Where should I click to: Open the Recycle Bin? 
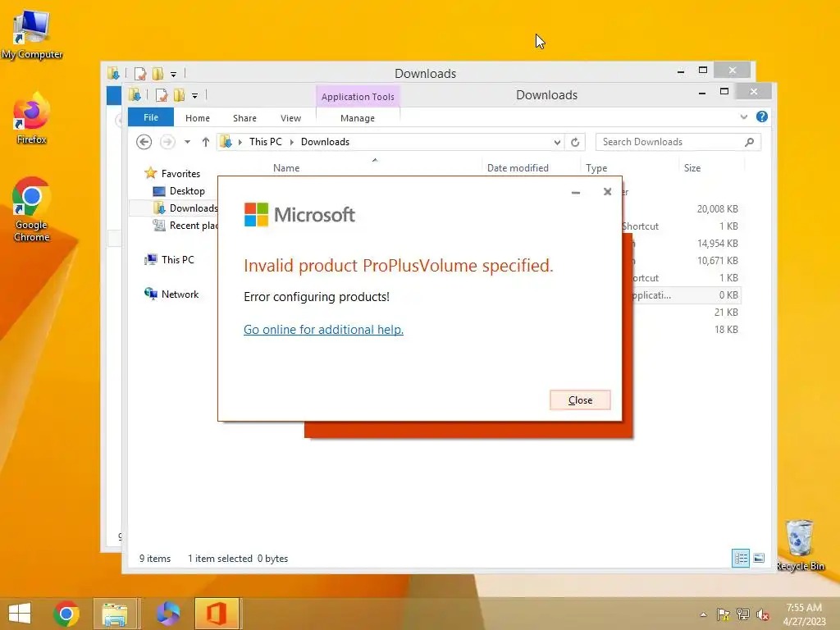(799, 545)
